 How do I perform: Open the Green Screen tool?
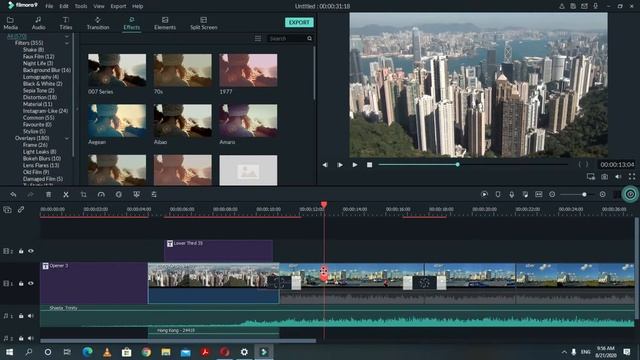[136, 195]
